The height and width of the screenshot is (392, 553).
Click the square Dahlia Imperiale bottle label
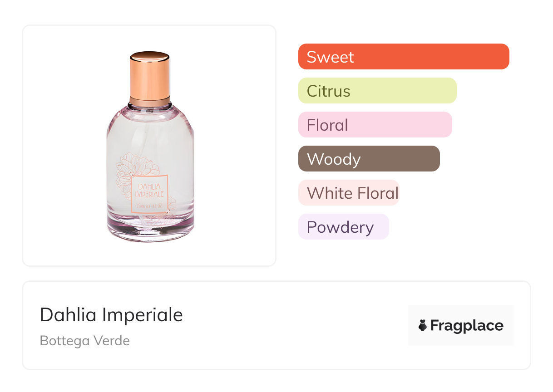click(150, 194)
